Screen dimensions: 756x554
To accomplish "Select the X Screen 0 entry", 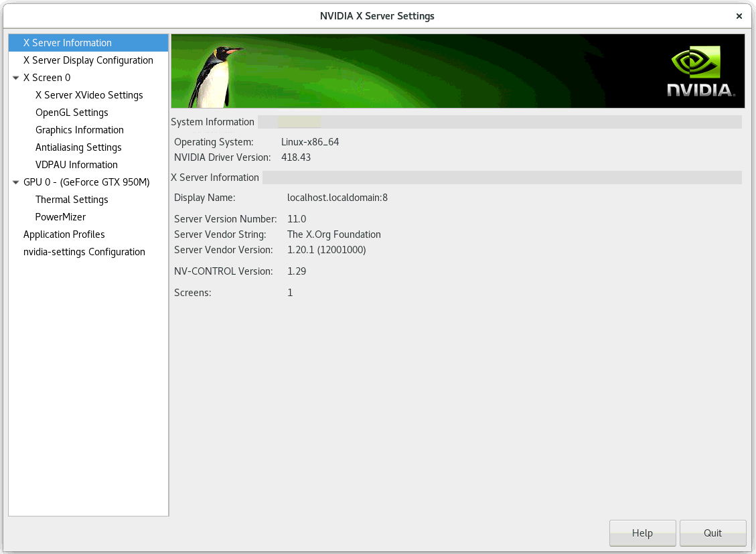I will pos(47,78).
